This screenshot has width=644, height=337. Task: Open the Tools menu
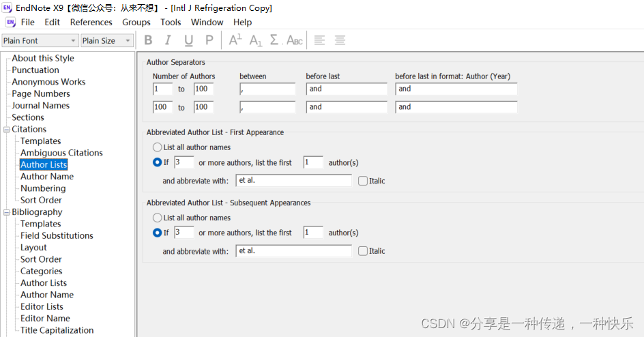pos(171,22)
